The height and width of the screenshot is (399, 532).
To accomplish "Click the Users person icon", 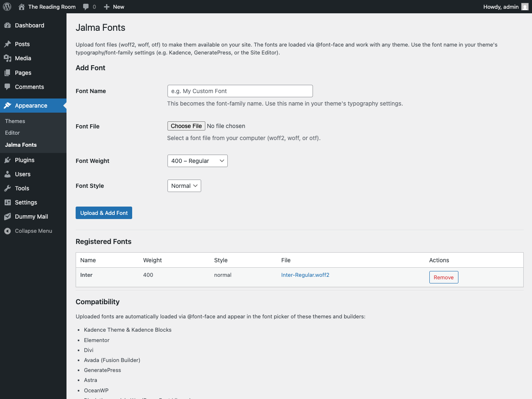I will click(7, 174).
